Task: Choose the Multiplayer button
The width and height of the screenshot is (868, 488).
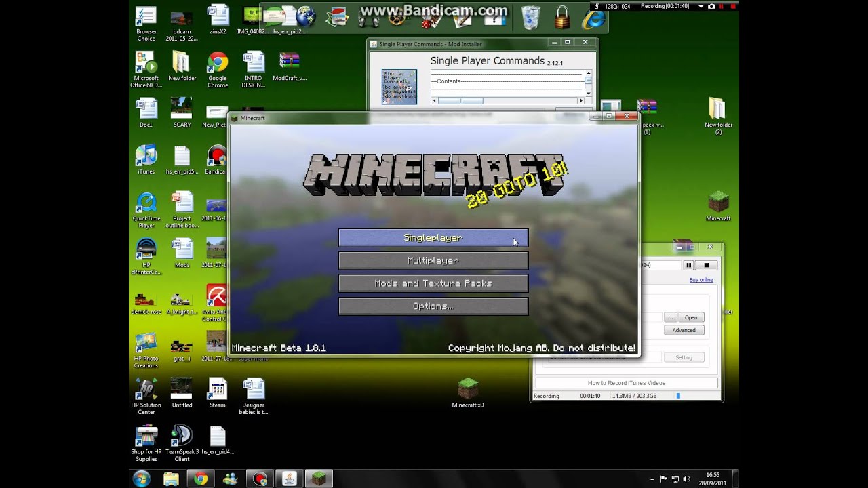Action: tap(433, 261)
